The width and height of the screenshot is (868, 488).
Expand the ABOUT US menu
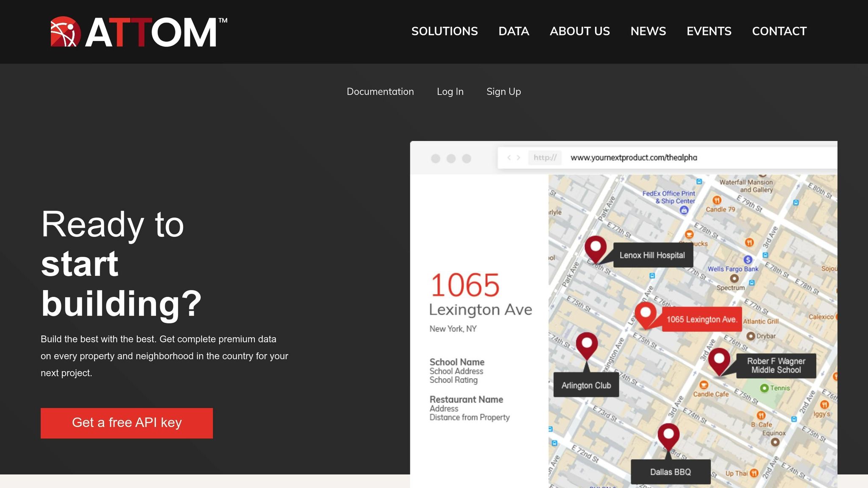tap(580, 31)
